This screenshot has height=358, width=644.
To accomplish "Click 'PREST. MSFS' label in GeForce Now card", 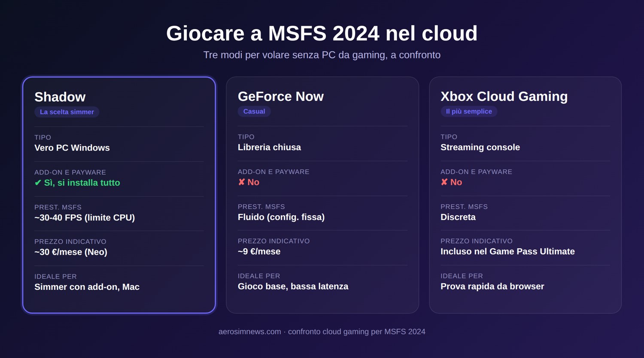I will click(x=261, y=207).
